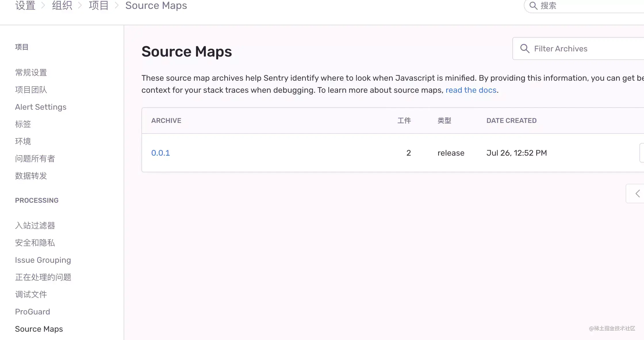Click the 工件 column header
Screen dimensions: 644x340
coord(404,121)
